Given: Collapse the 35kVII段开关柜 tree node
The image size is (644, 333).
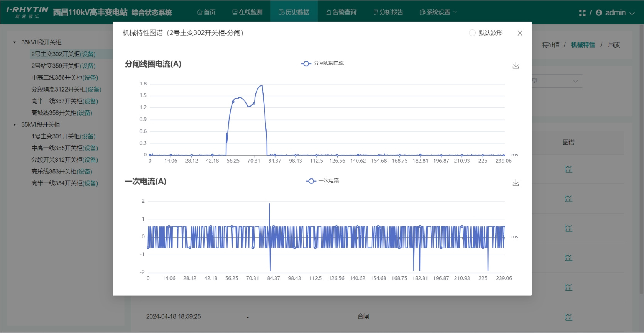Looking at the screenshot, I should [15, 42].
